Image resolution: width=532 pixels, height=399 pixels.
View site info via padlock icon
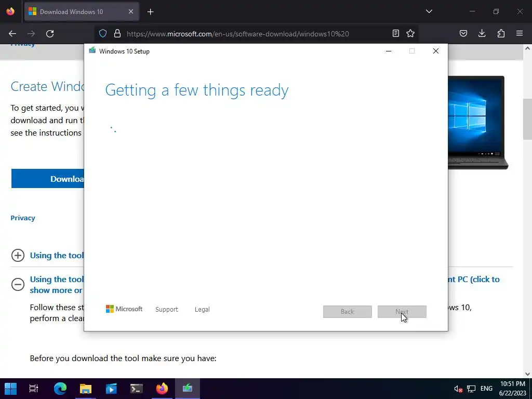(x=117, y=33)
